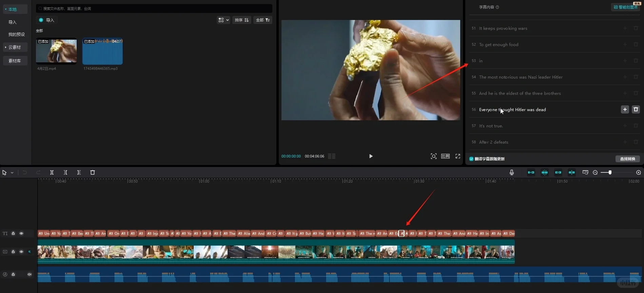Click the text track type icon
The height and width of the screenshot is (293, 644).
point(5,233)
